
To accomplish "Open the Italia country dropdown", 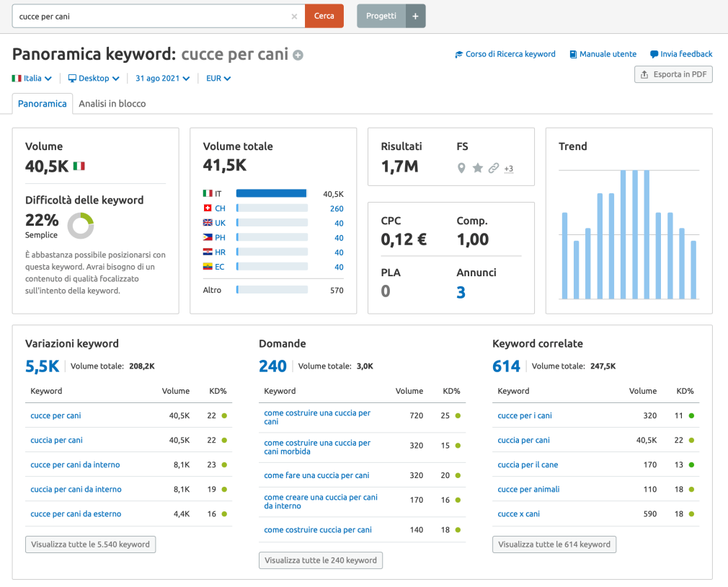I will (x=32, y=79).
